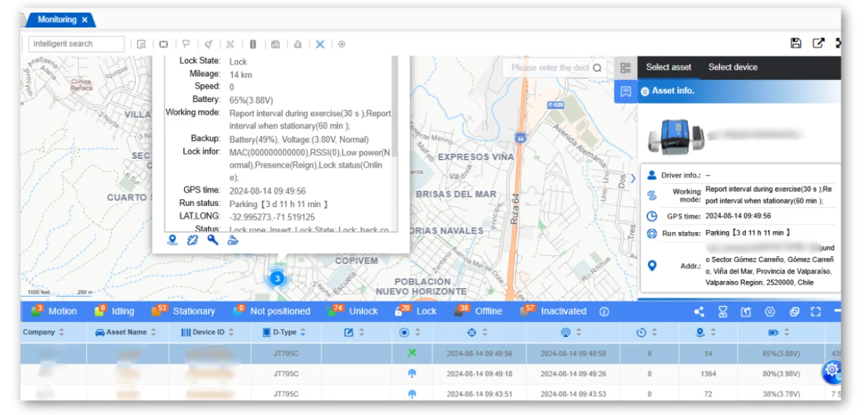Filter by Unlock status

pos(354,311)
